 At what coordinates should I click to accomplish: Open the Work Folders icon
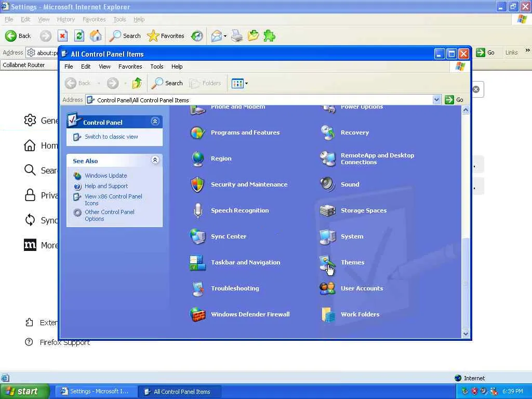pyautogui.click(x=327, y=314)
